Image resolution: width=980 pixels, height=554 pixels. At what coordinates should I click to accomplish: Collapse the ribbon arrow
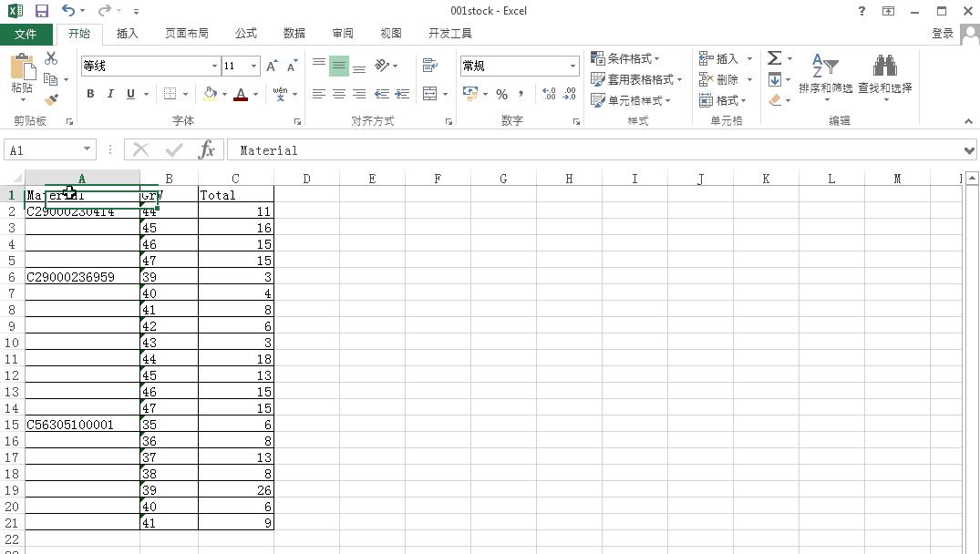pos(968,121)
